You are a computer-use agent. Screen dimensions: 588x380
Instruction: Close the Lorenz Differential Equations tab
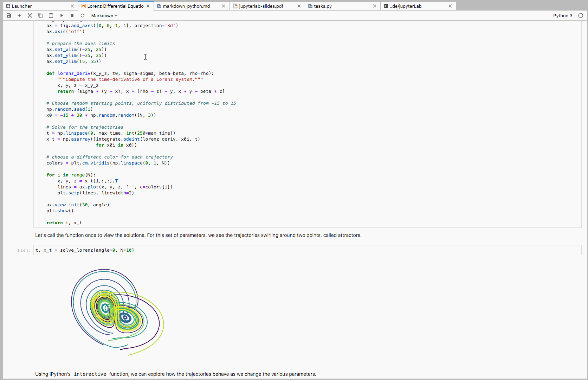(148, 6)
